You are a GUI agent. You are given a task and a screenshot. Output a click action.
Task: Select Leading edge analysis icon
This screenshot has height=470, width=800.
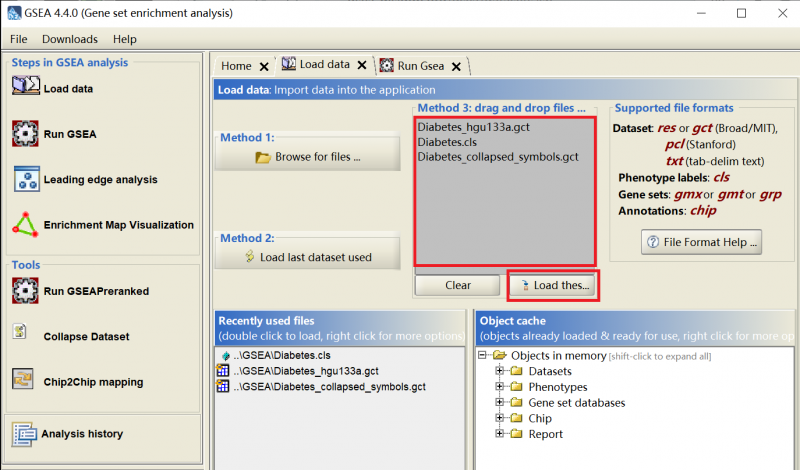pyautogui.click(x=25, y=179)
